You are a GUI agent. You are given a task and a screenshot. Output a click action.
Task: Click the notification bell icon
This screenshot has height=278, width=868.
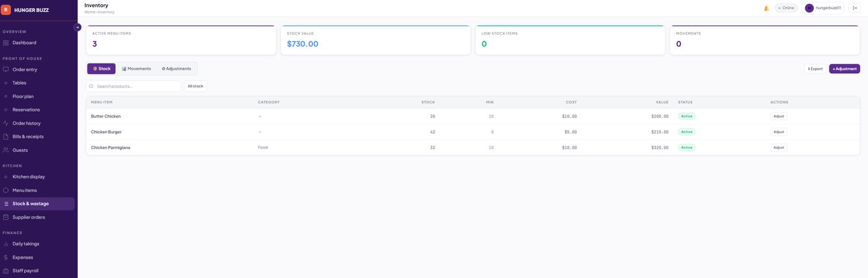[766, 8]
